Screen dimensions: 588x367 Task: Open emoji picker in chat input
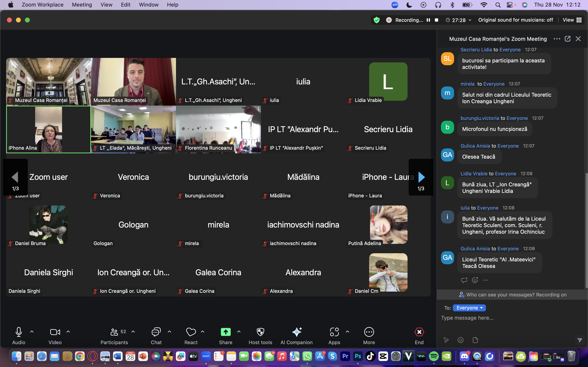(460, 340)
